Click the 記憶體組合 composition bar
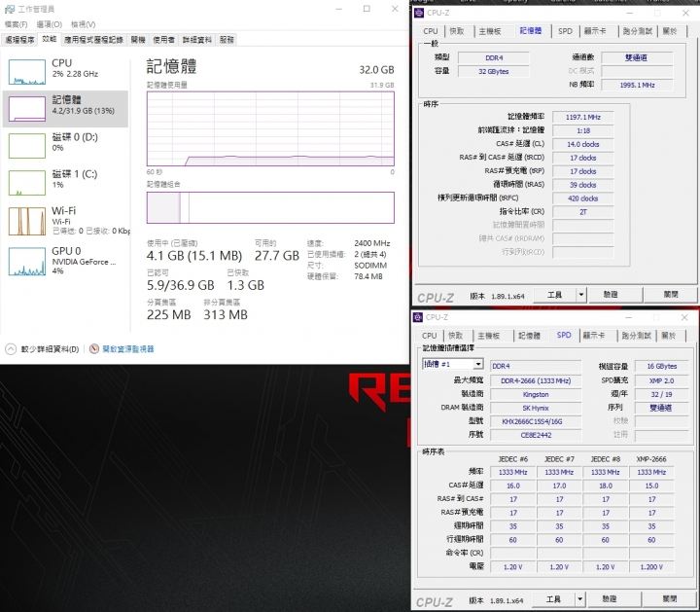The width and height of the screenshot is (700, 612). pyautogui.click(x=270, y=207)
